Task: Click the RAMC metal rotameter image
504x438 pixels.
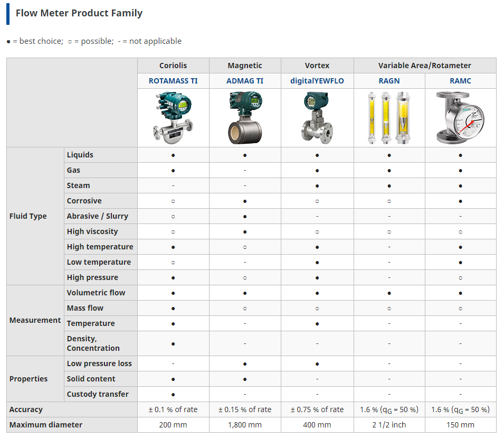Action: click(x=460, y=118)
